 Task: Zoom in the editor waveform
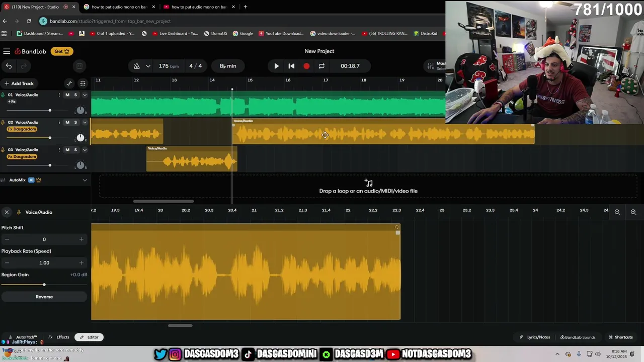click(x=633, y=212)
